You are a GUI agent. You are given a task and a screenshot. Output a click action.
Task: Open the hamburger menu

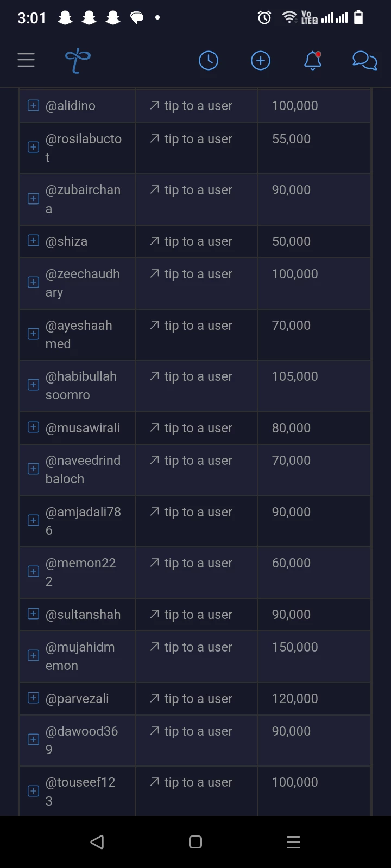(26, 60)
